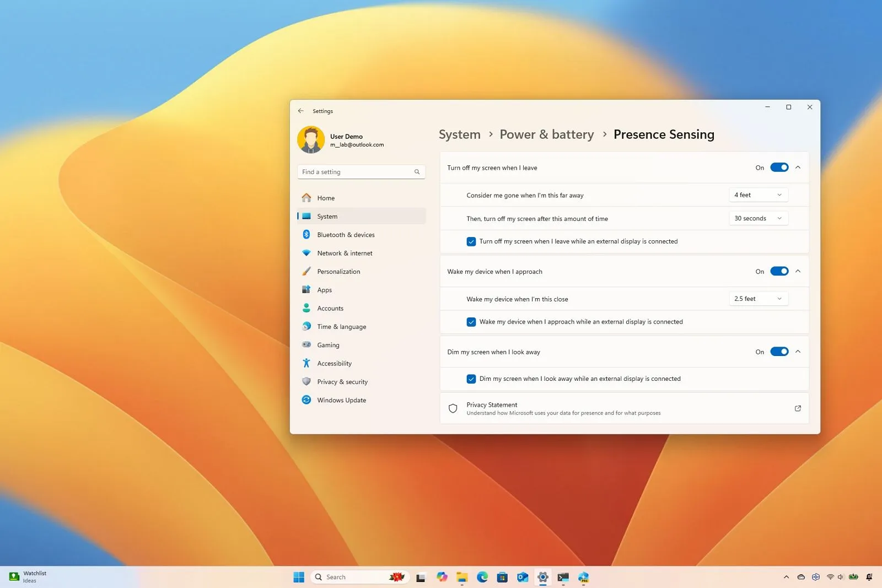This screenshot has height=588, width=882.
Task: Click the System breadcrumb link
Action: (459, 134)
